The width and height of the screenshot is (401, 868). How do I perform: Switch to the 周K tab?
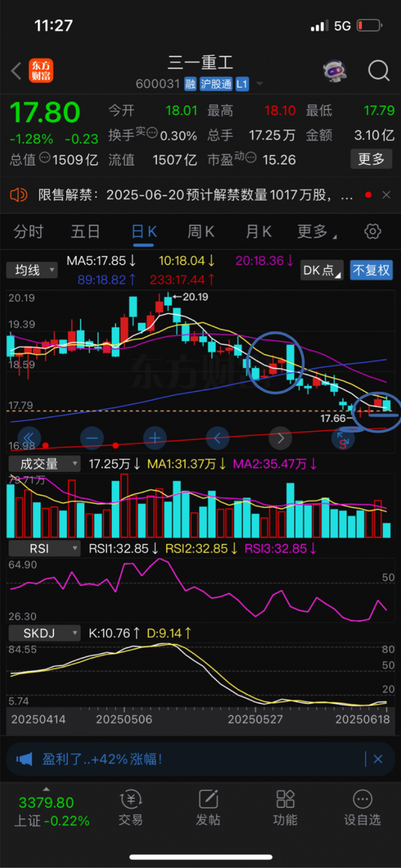point(201,231)
